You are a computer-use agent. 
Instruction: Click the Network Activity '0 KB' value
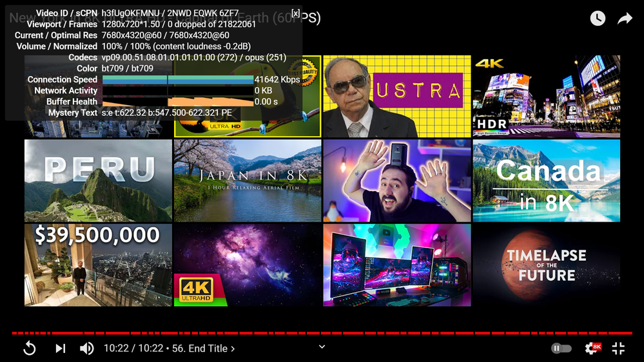point(263,91)
